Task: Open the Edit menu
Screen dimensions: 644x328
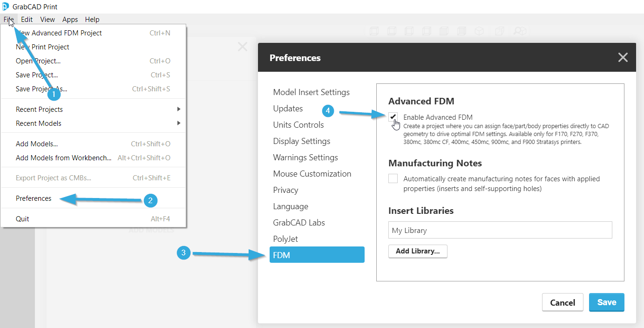Action: 27,20
